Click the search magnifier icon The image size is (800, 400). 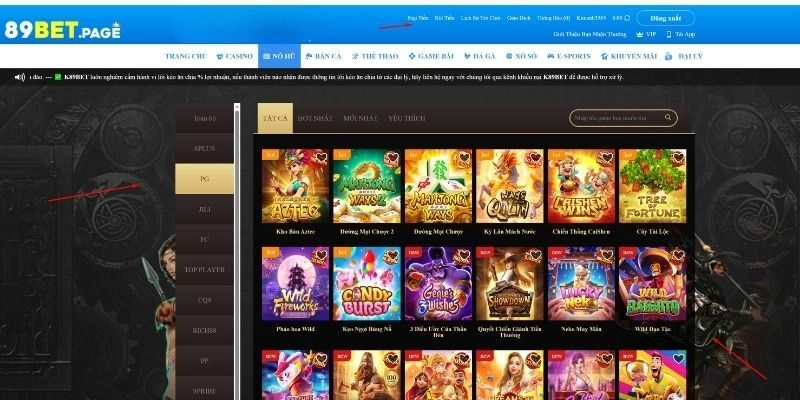(x=668, y=117)
